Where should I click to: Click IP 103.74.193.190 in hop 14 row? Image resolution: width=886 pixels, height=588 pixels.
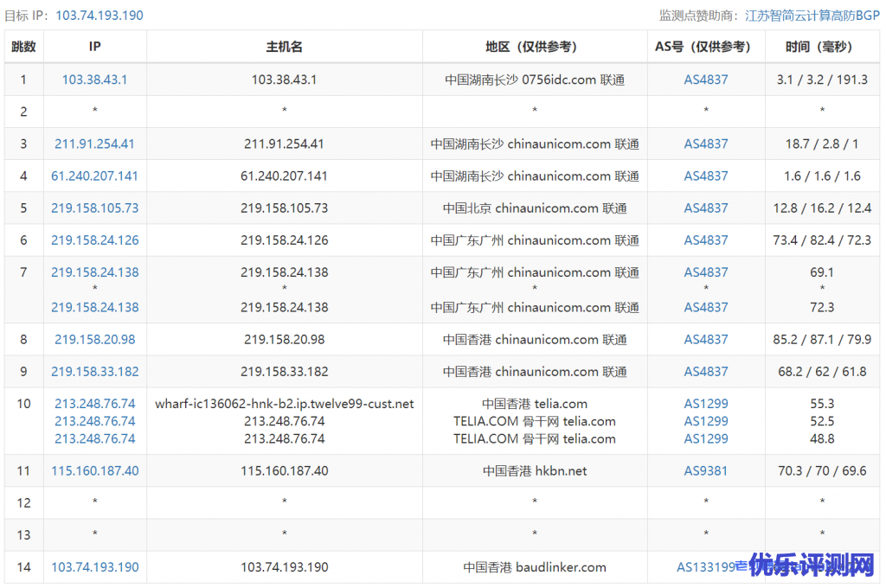94,567
